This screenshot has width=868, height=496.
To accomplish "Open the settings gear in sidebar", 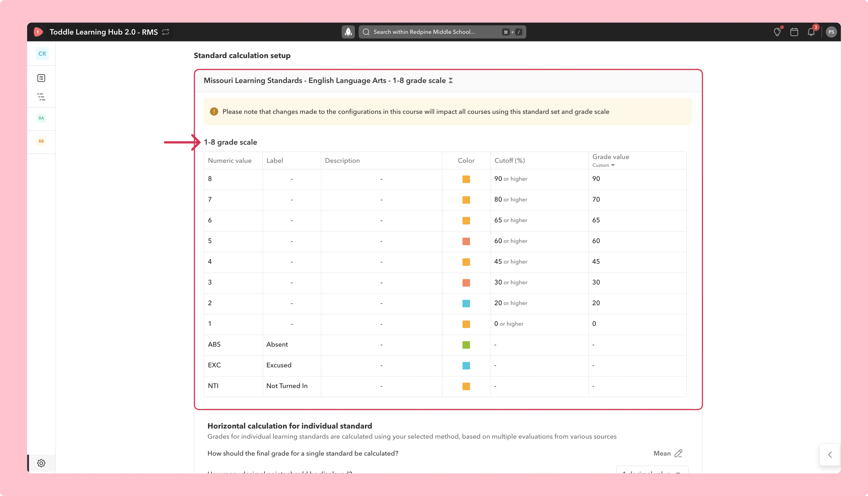I will (x=41, y=463).
